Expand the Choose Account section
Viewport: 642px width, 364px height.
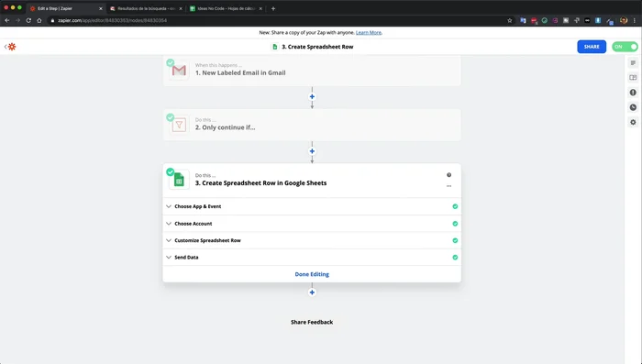point(312,224)
